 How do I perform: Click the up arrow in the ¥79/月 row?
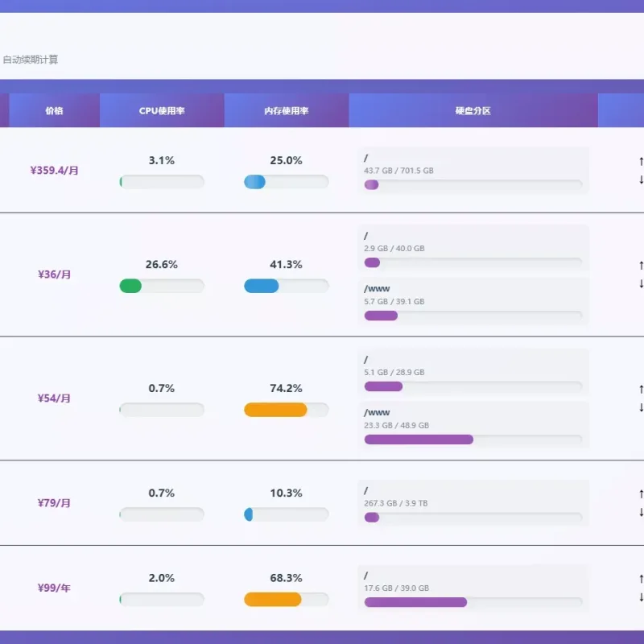tap(641, 493)
